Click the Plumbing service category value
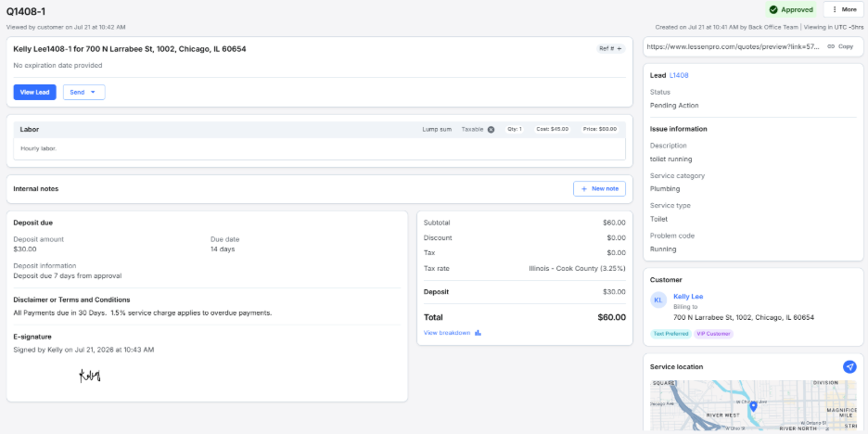The image size is (868, 434). coord(665,189)
